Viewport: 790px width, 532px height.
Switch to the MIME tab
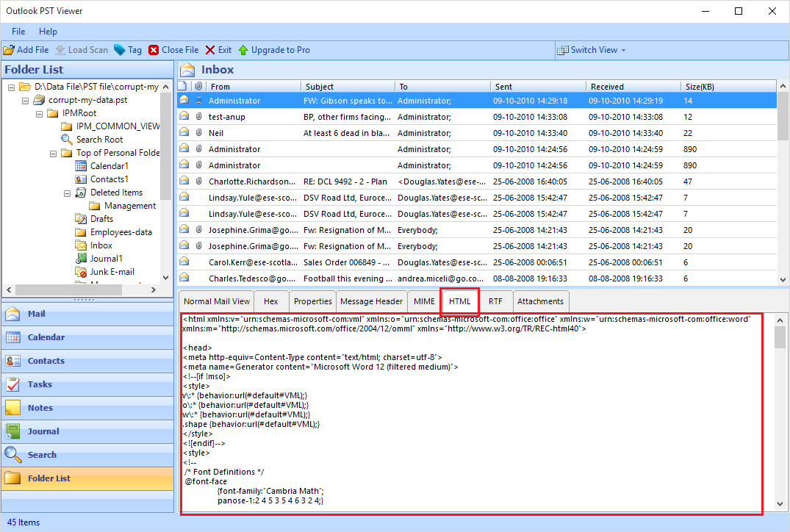424,301
